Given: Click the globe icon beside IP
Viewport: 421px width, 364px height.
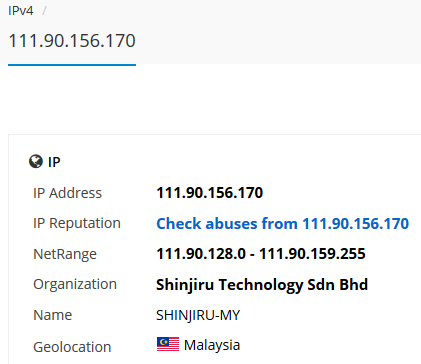Looking at the screenshot, I should point(36,161).
